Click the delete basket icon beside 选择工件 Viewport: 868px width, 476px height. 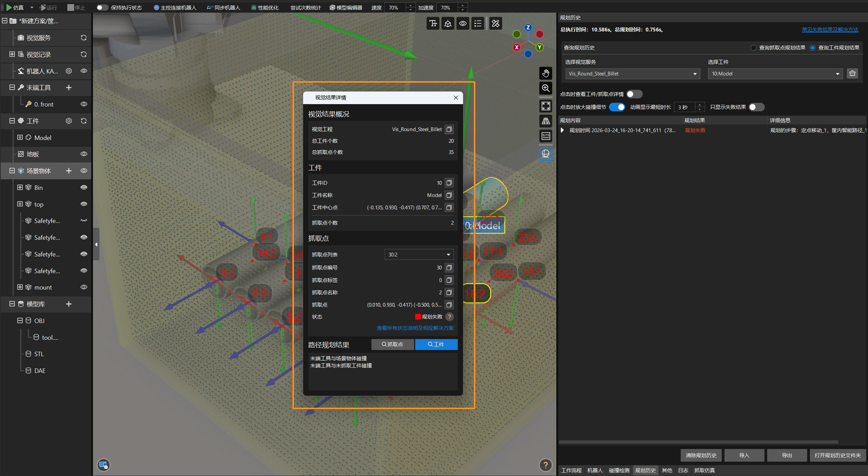coord(852,73)
